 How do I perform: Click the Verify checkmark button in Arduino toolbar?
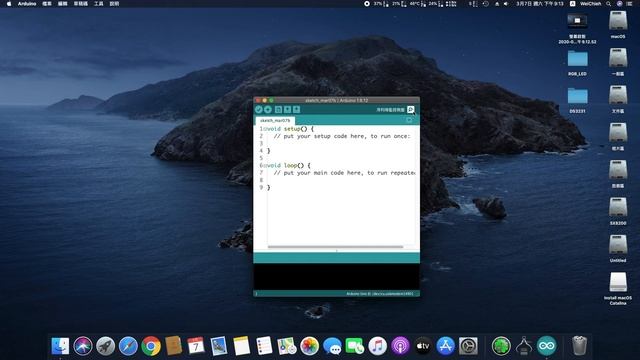click(x=258, y=109)
